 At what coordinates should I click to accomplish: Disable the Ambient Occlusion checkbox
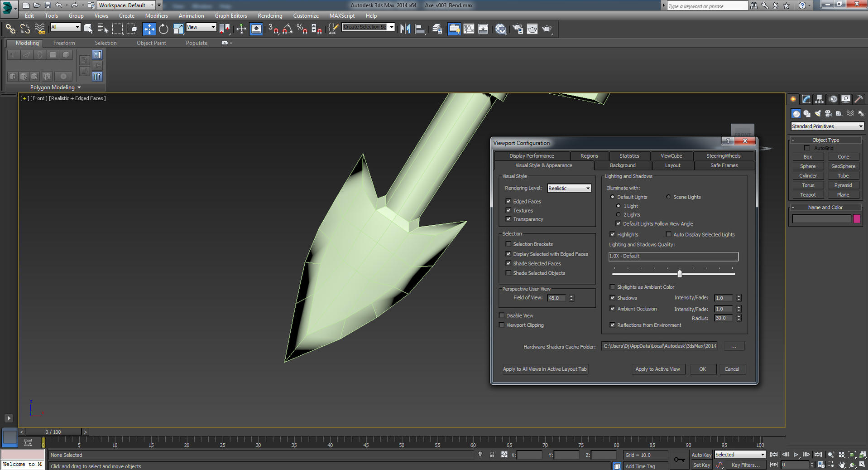(x=612, y=309)
